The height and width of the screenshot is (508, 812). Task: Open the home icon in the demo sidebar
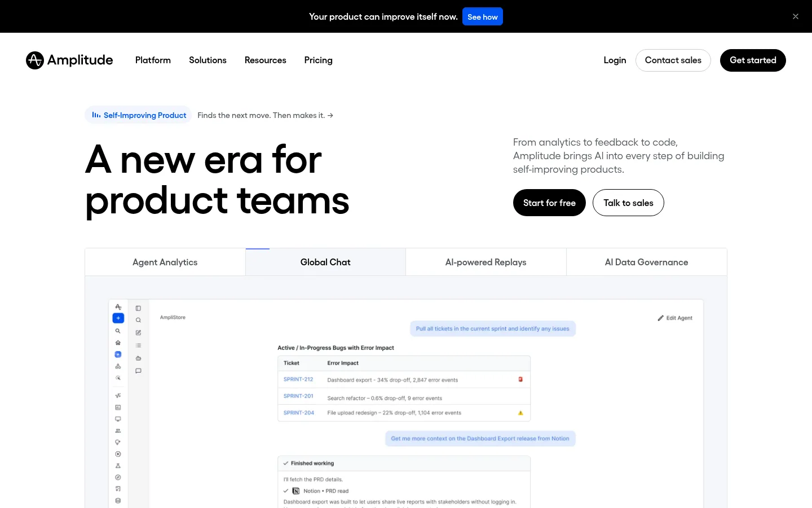[x=118, y=343]
